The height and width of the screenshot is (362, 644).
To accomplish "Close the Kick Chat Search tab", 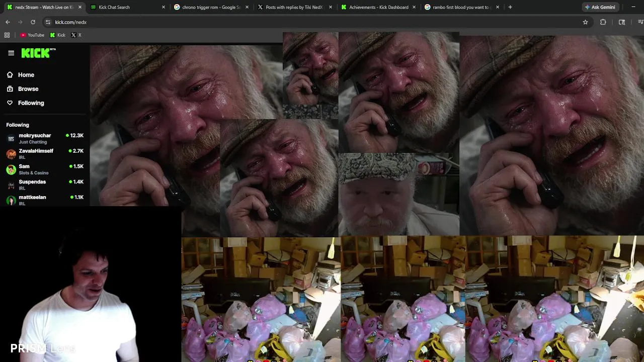I will 164,7.
